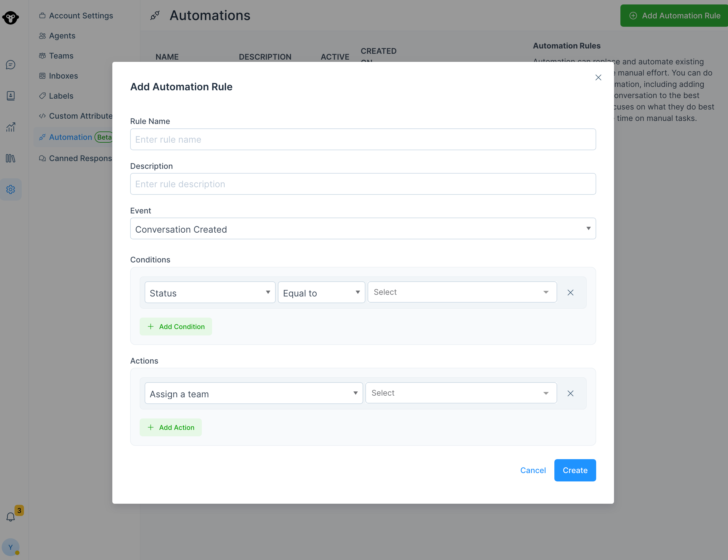Open the notifications bell icon
728x560 pixels.
point(11,517)
